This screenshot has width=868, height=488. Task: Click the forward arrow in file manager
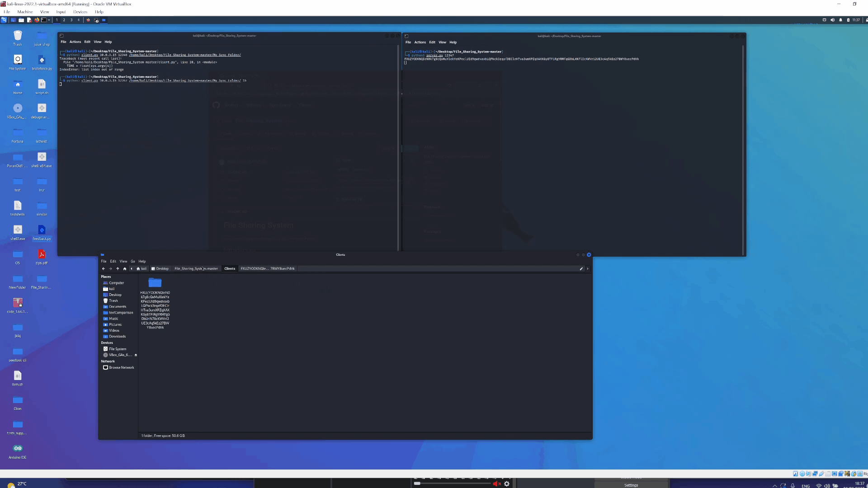110,268
